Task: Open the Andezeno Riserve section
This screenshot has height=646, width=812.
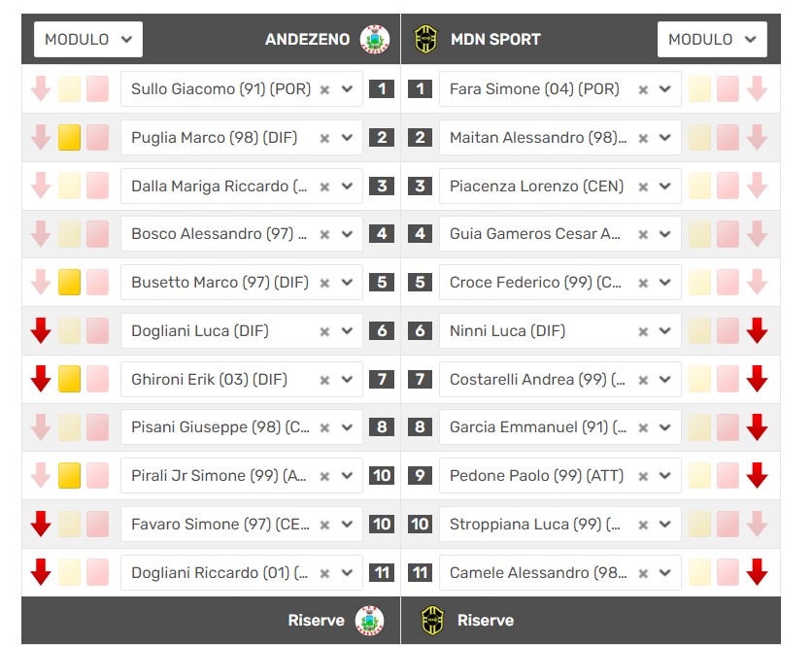Action: (x=316, y=621)
